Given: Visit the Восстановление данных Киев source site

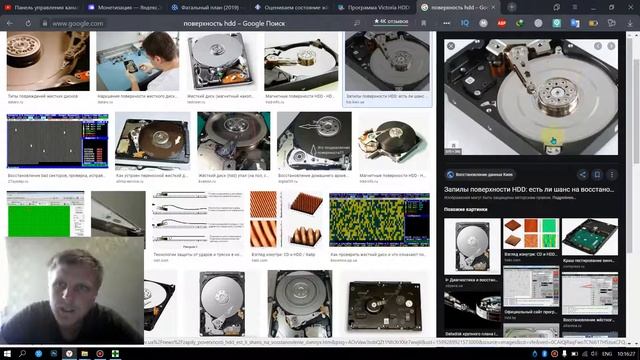Looking at the screenshot, I should pyautogui.click(x=480, y=175).
